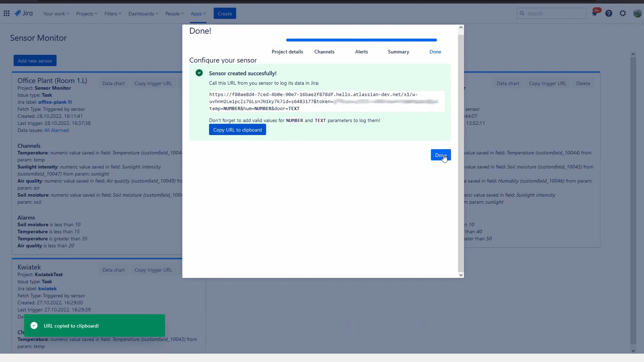Select the Channels step in wizard

point(324,52)
